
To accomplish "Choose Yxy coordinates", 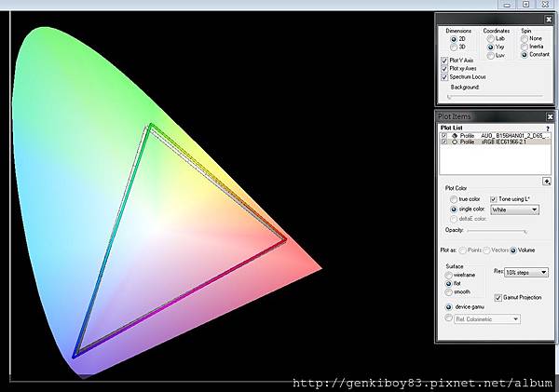I will click(x=491, y=47).
